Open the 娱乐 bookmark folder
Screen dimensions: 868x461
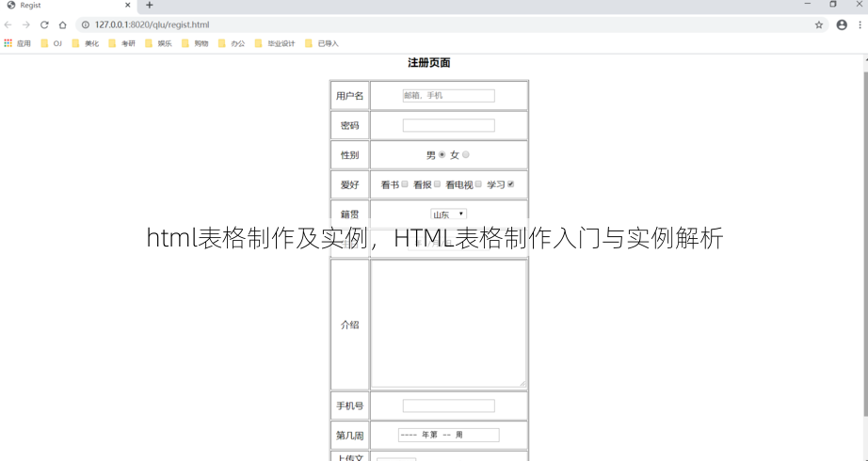158,43
